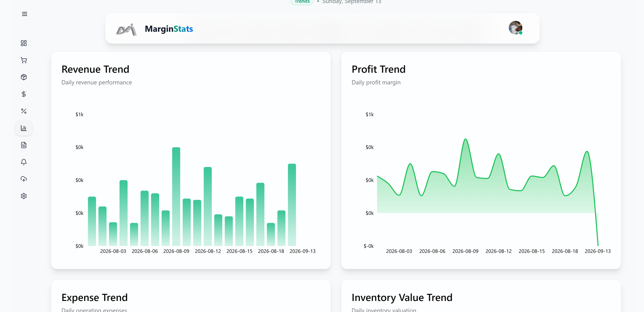Viewport: 644px width, 312px height.
Task: Click the Revenue Trend card heading
Action: [95, 69]
